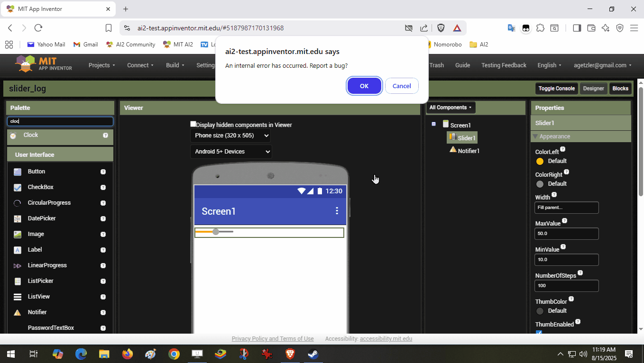Click the ColorLeft orange swatch
This screenshot has height=363, width=644.
tap(540, 161)
